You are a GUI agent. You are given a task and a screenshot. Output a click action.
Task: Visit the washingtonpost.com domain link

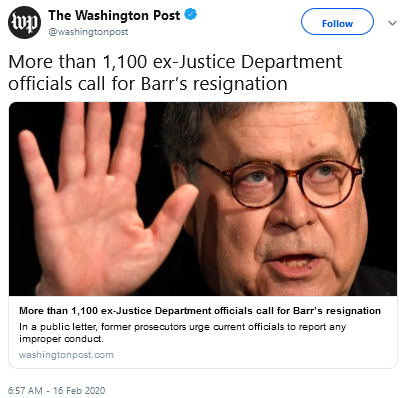(66, 354)
